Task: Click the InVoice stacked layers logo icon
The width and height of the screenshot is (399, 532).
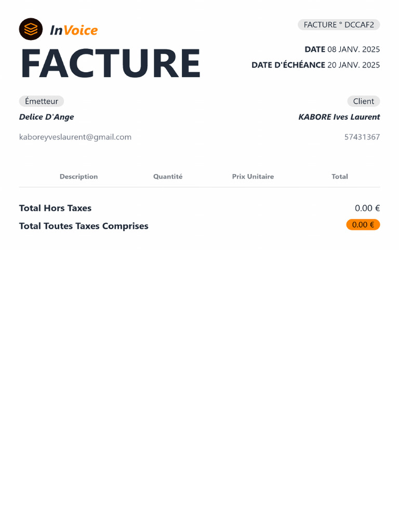Action: [x=31, y=29]
